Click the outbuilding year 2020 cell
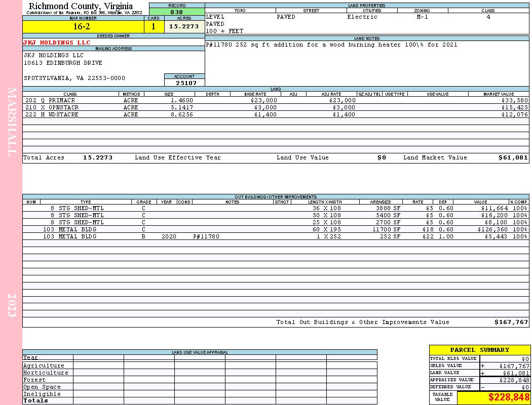This screenshot has height=405, width=532. click(x=169, y=236)
